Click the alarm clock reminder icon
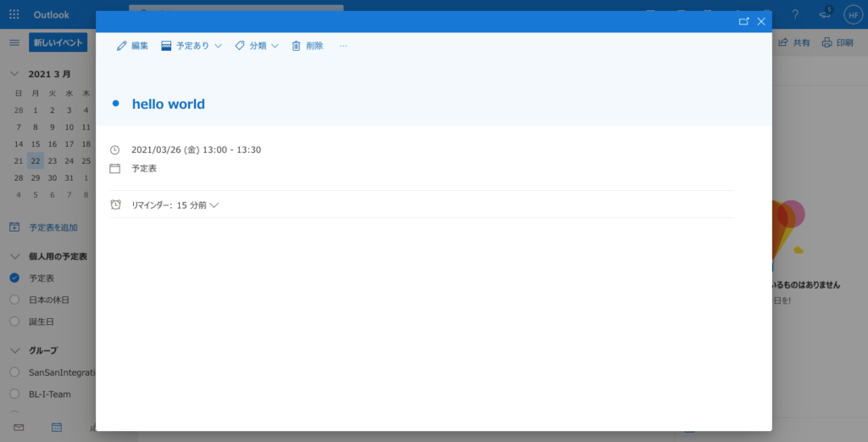The height and width of the screenshot is (442, 868). [x=115, y=205]
